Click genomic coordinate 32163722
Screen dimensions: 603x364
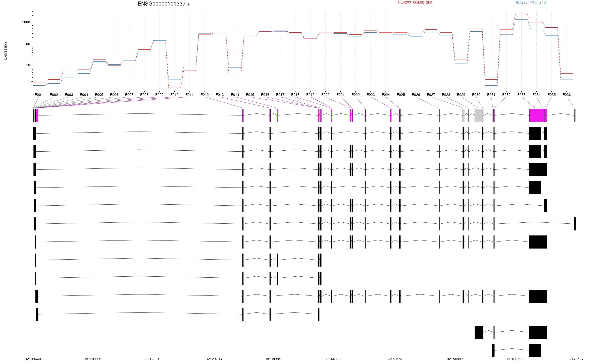[515, 359]
